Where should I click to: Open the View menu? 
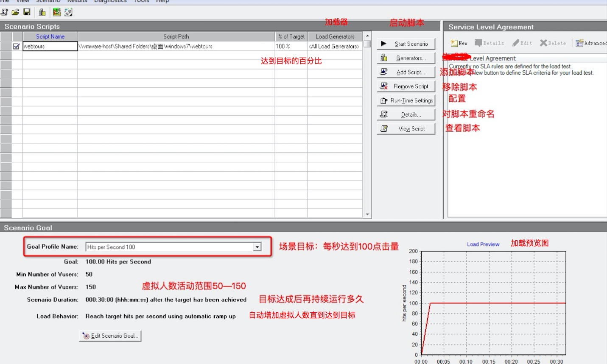click(x=22, y=1)
